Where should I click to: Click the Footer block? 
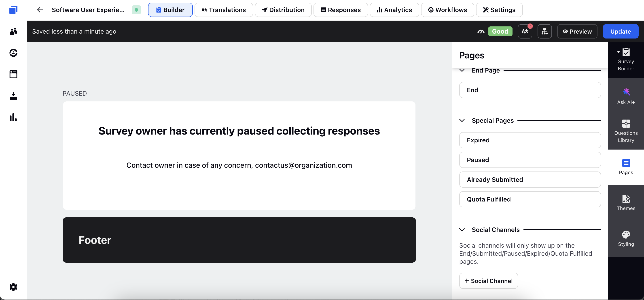click(x=239, y=240)
